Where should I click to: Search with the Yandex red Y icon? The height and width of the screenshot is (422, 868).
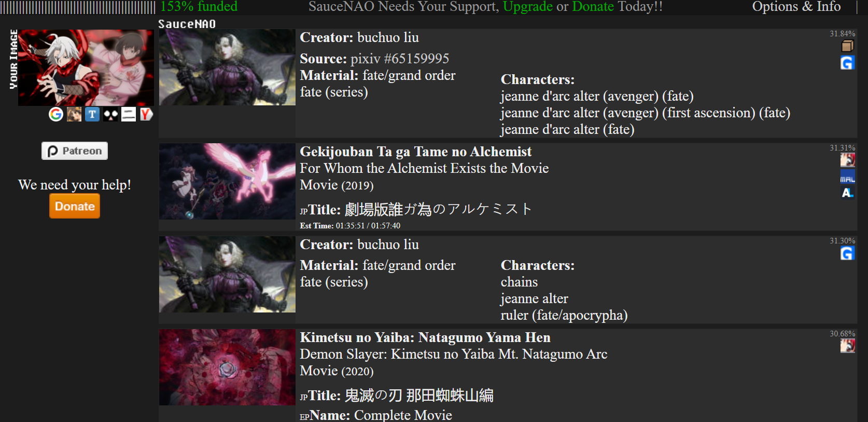tap(147, 114)
